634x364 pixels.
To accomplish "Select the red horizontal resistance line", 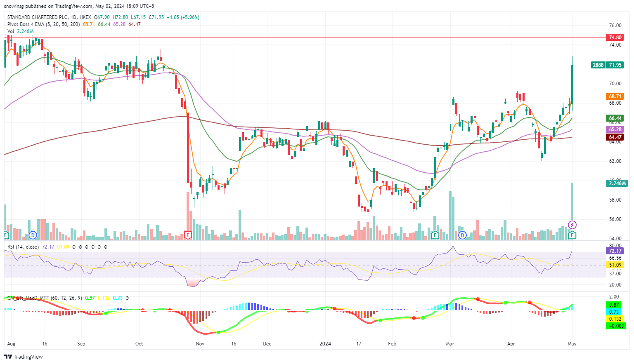I will [x=305, y=37].
